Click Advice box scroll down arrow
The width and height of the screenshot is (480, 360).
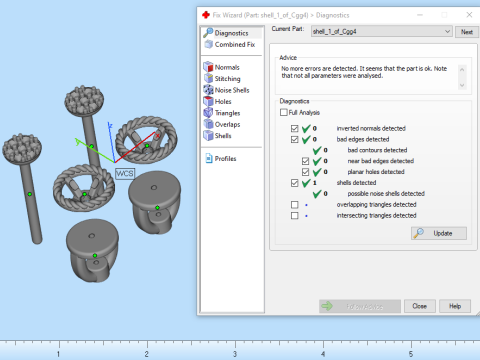tap(462, 85)
